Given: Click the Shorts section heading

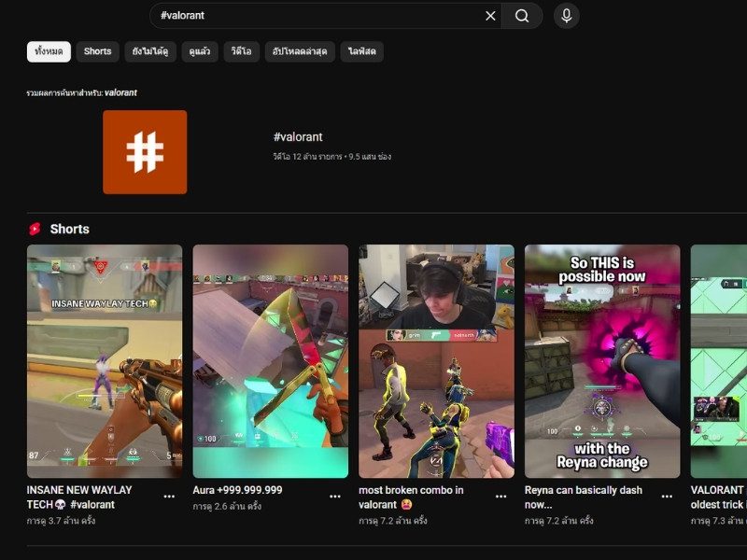Looking at the screenshot, I should click(69, 229).
